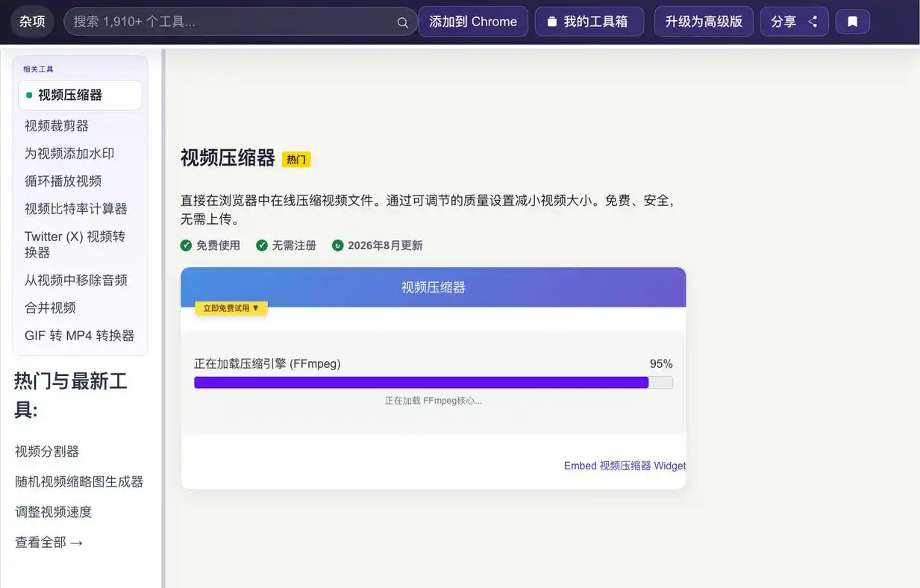This screenshot has height=588, width=920.
Task: Click 添加到 Chrome button
Action: (473, 22)
